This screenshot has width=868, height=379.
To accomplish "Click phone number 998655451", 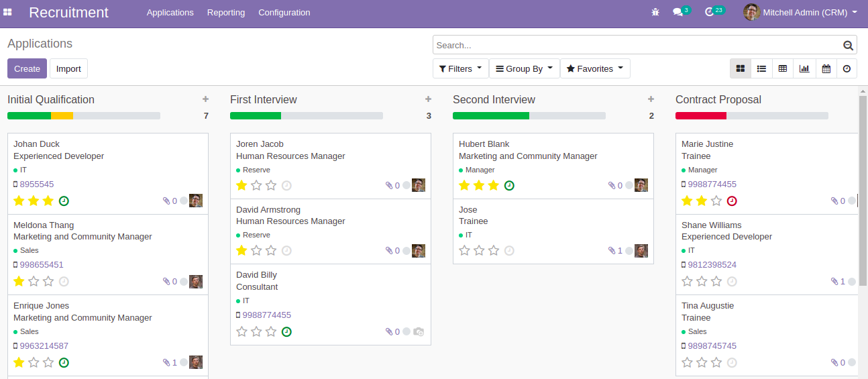I will click(42, 265).
